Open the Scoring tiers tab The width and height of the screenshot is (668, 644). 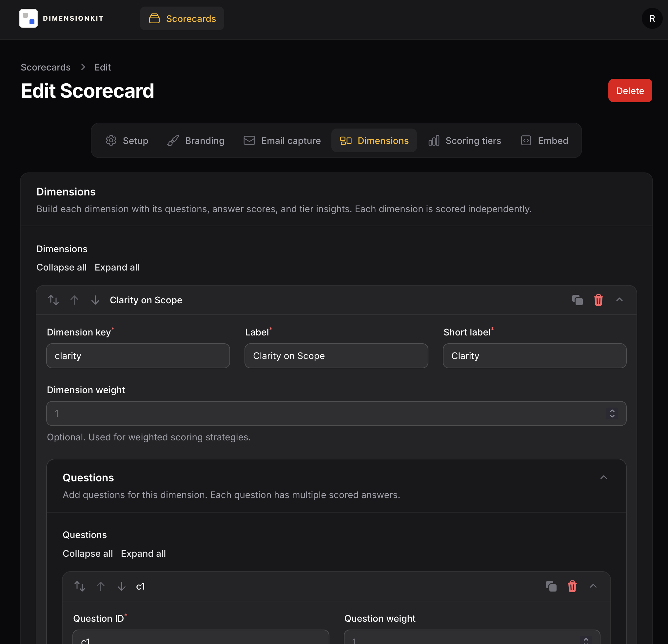464,140
